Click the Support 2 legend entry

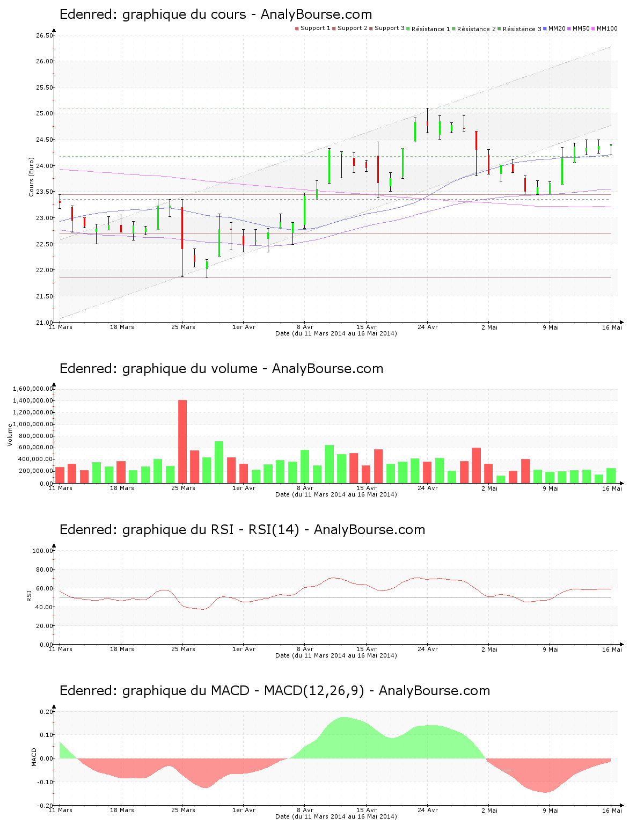tap(350, 28)
